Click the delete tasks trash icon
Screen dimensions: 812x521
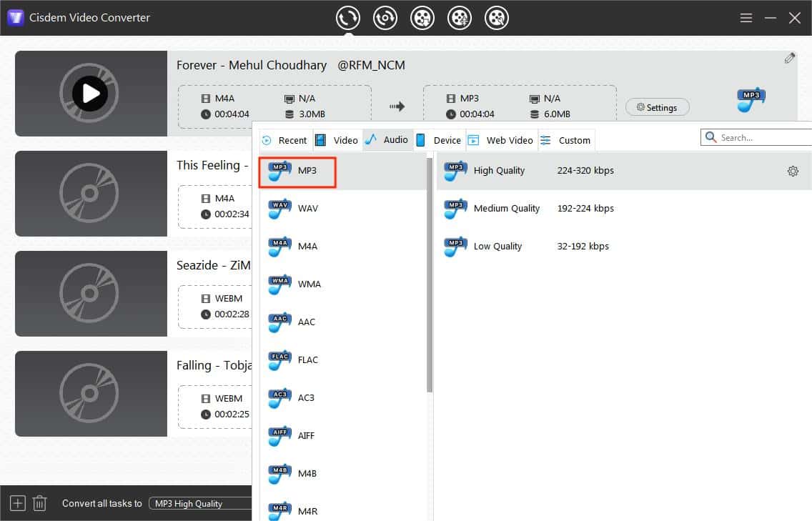[x=40, y=503]
